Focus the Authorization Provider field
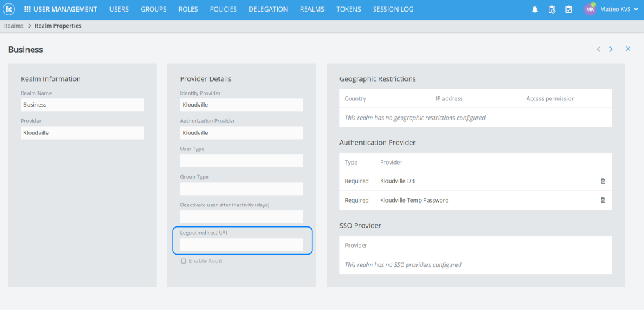The width and height of the screenshot is (644, 310). pyautogui.click(x=241, y=132)
